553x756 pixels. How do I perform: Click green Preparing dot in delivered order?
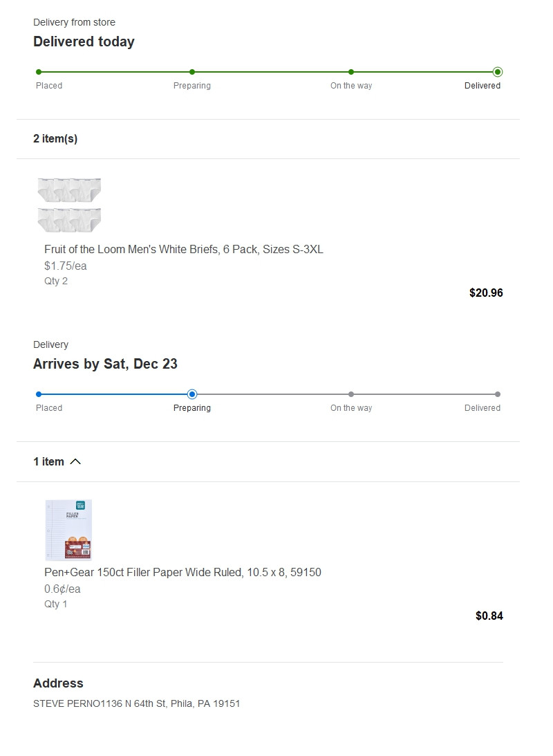pos(192,72)
